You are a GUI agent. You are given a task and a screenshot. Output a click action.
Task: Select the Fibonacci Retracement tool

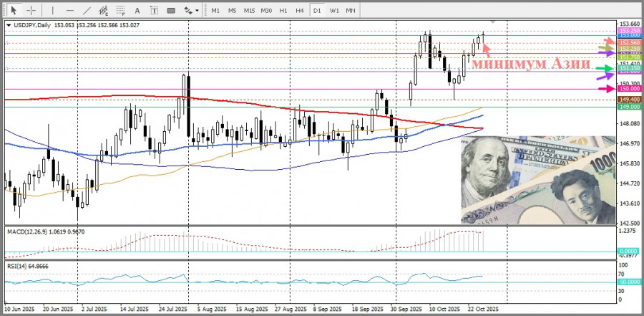click(x=120, y=10)
